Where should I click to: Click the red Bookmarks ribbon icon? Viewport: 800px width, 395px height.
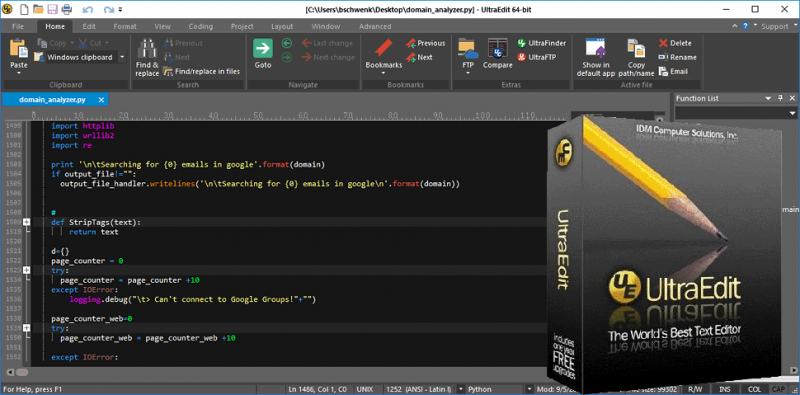click(383, 48)
